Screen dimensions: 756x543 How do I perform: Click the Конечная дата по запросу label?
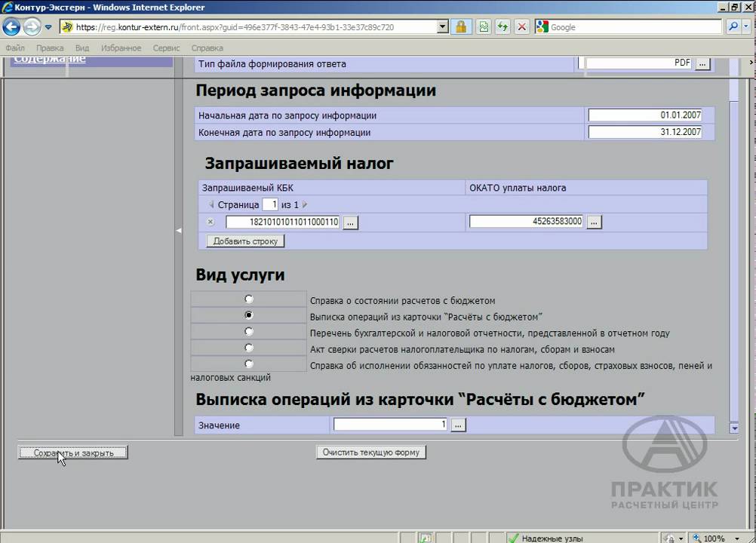[x=284, y=133]
